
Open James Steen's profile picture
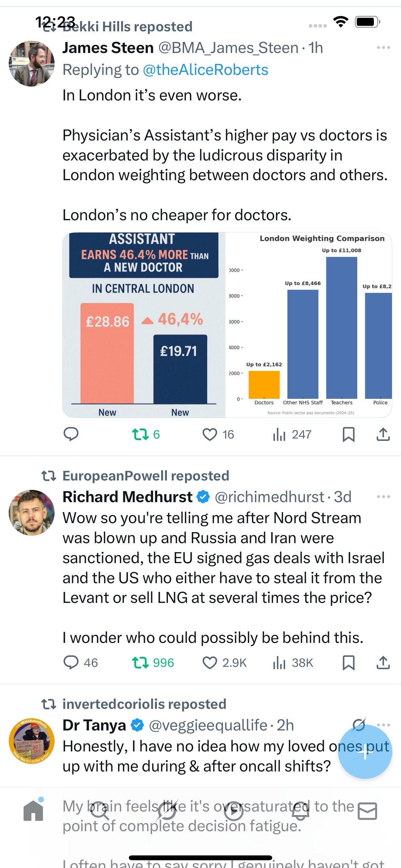point(32,64)
